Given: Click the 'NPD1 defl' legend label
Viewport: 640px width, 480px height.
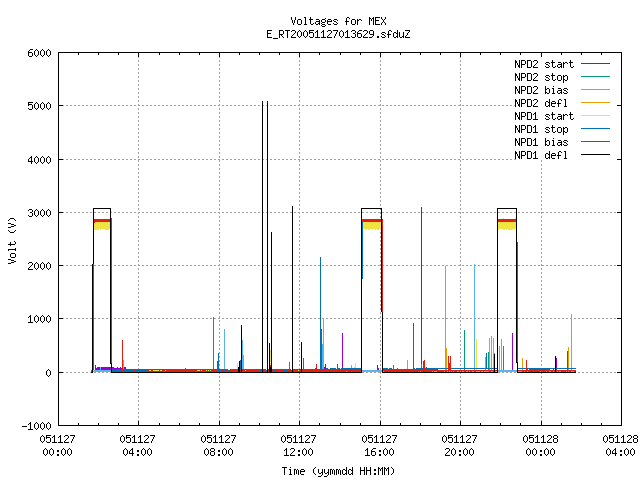Looking at the screenshot, I should pos(541,156).
